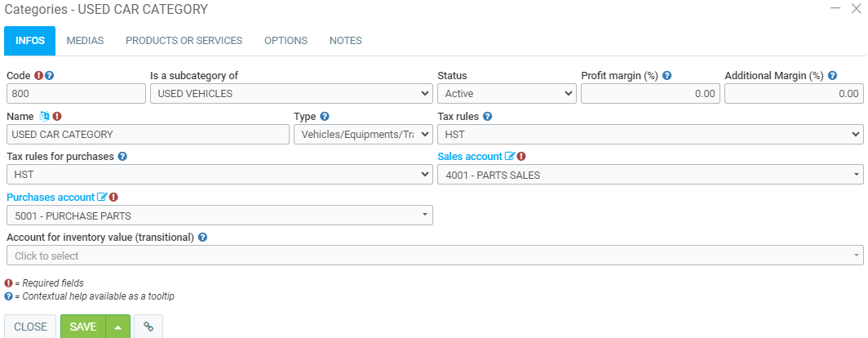Viewport: 868px width, 338px height.
Task: Open the Status dropdown
Action: coord(507,94)
